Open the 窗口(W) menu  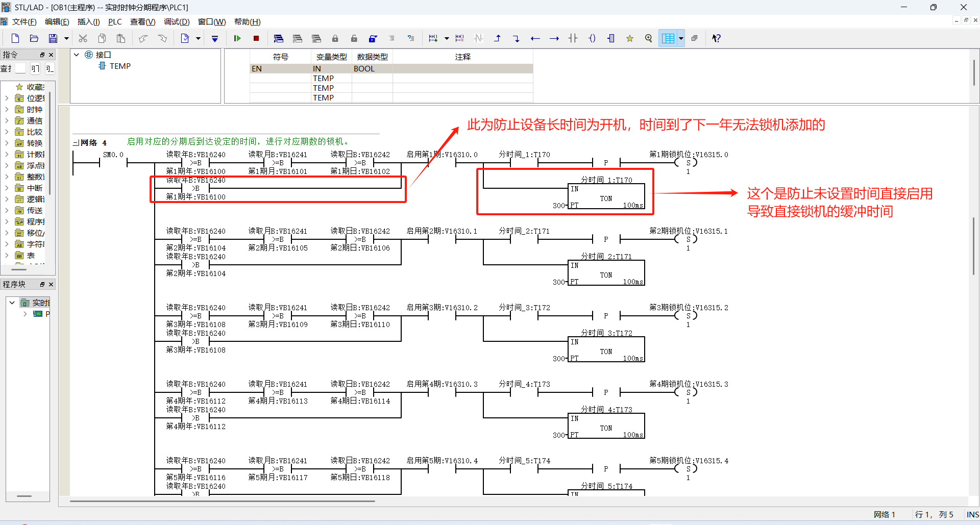[x=212, y=21]
